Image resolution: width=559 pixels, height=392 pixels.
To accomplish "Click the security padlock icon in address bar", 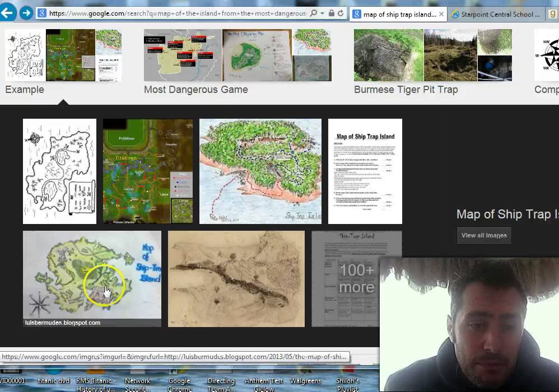I will [x=332, y=13].
